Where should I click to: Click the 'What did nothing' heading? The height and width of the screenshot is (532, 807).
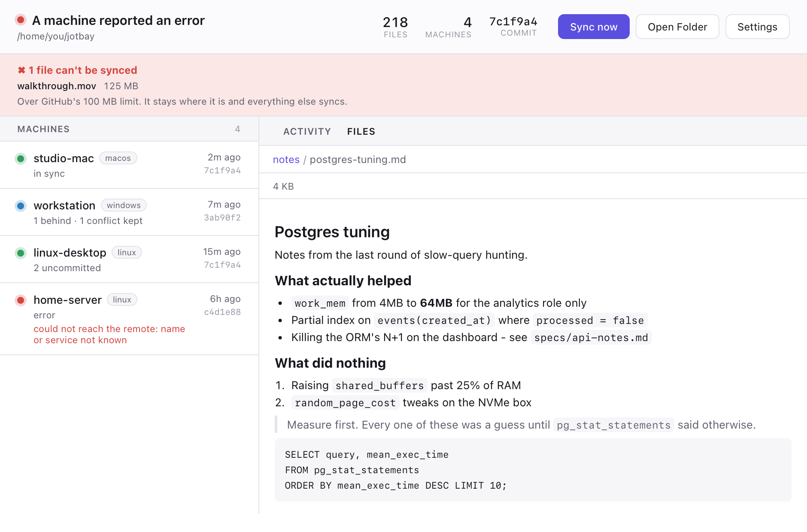(x=330, y=363)
